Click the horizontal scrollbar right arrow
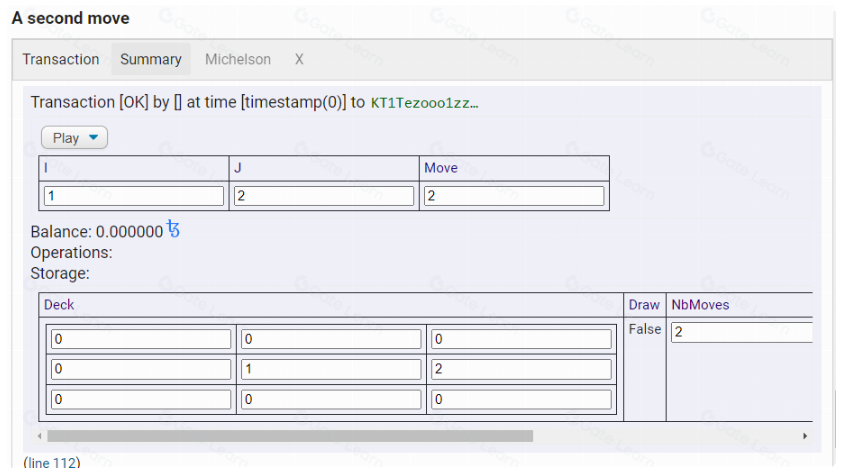Image resolution: width=843 pixels, height=468 pixels. [805, 437]
